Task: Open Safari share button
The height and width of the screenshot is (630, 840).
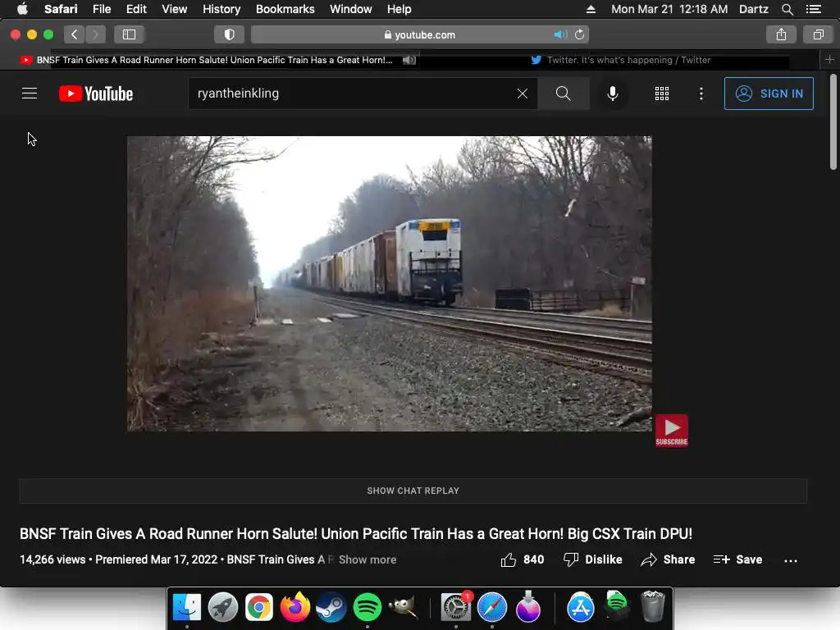Action: click(781, 34)
